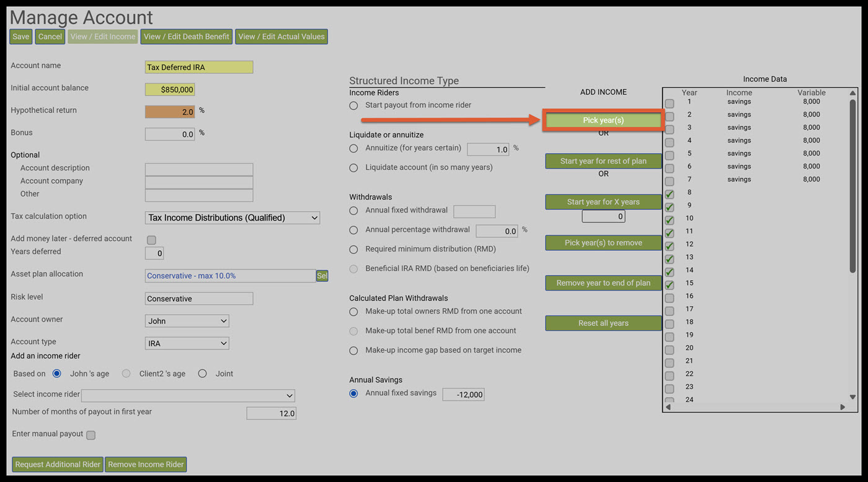Cancel editing the account
The width and height of the screenshot is (868, 482).
point(50,37)
